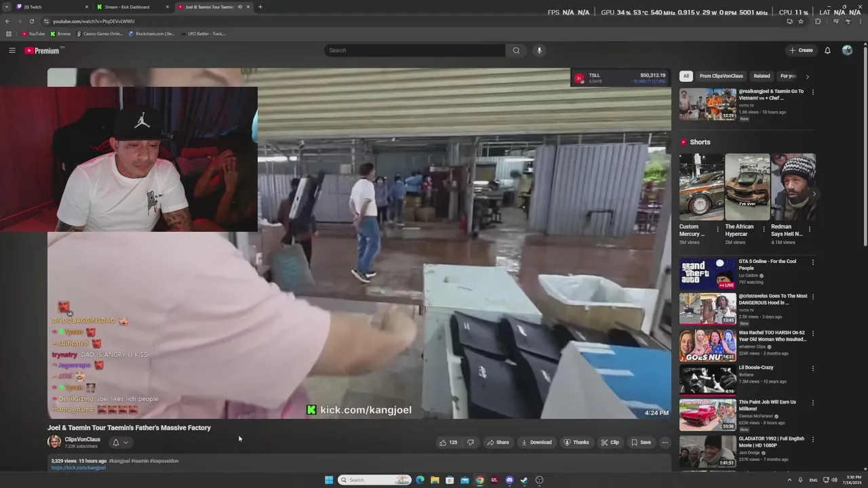Viewport: 868px width, 488px height.
Task: Focus the YouTube search field
Action: [x=415, y=50]
